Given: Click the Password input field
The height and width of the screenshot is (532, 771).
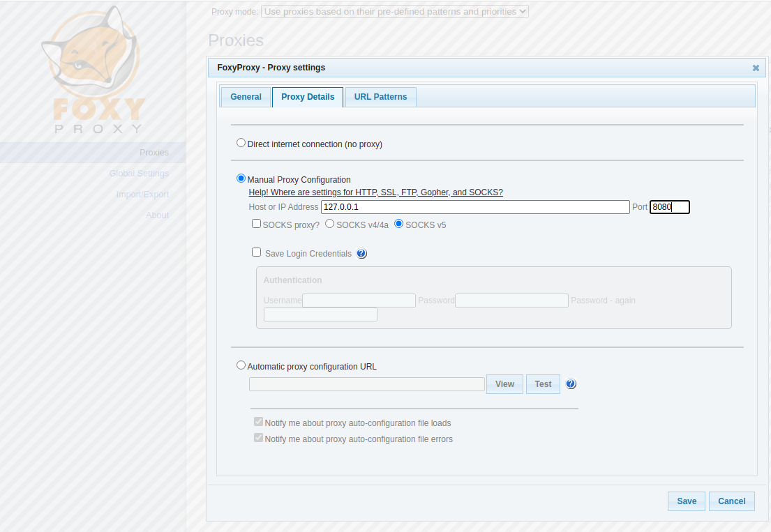Looking at the screenshot, I should click(512, 300).
